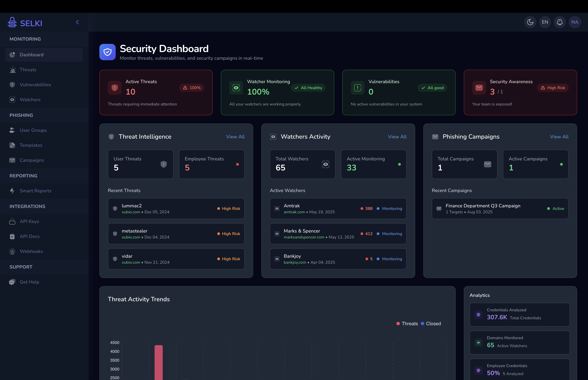Open the EN language selector
Screen dimensions: 588x380
coord(545,22)
